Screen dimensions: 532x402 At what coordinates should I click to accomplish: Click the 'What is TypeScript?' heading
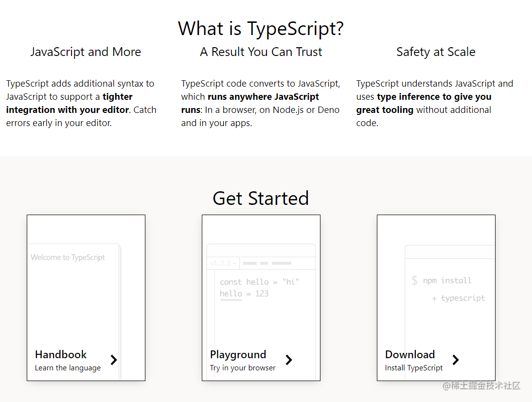coord(261,28)
